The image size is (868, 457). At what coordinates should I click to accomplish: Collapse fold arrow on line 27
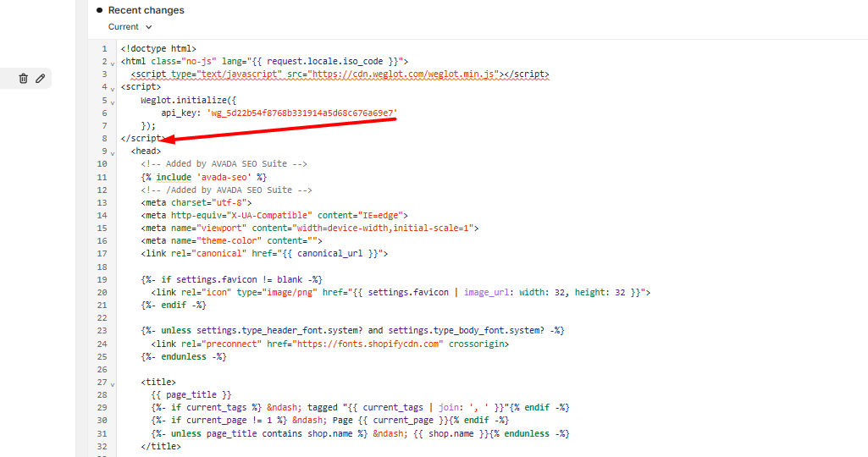[113, 383]
